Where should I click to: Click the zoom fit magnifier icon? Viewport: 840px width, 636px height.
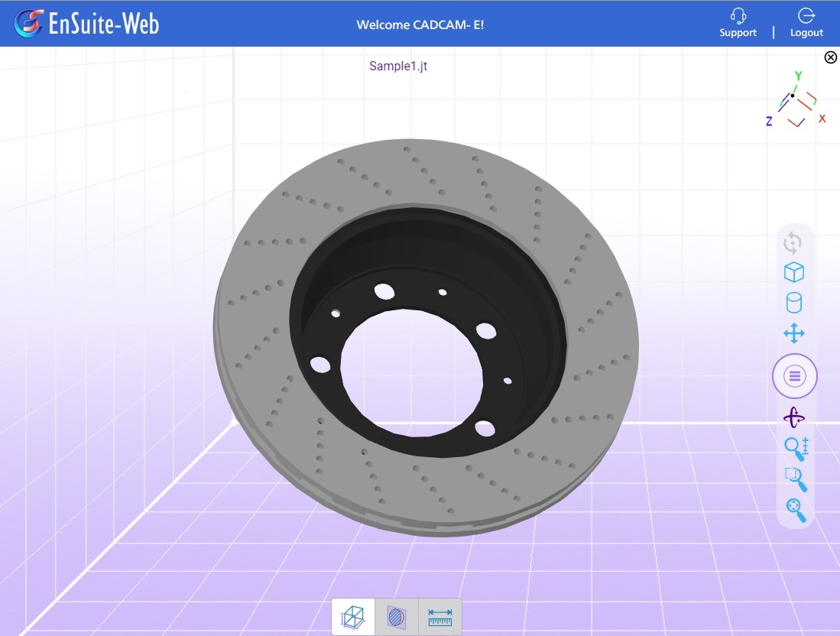pyautogui.click(x=796, y=510)
